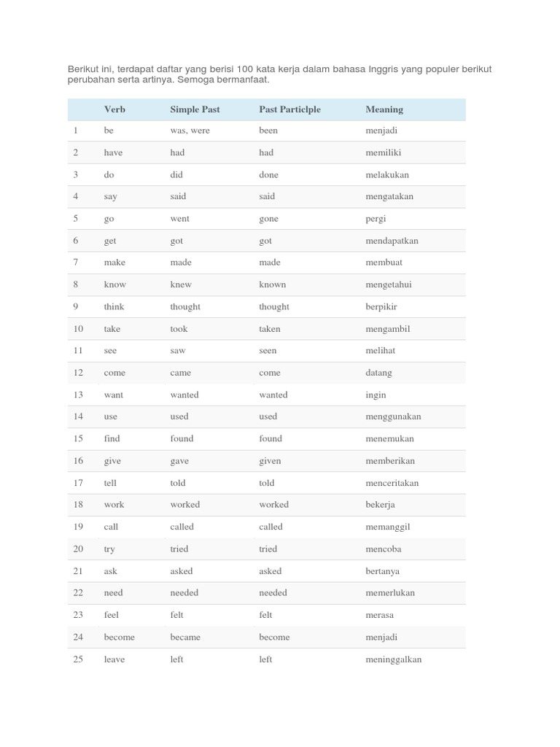Viewport: 560px width, 747px height.
Task: Select the verb 'try' in row 20
Action: point(109,549)
